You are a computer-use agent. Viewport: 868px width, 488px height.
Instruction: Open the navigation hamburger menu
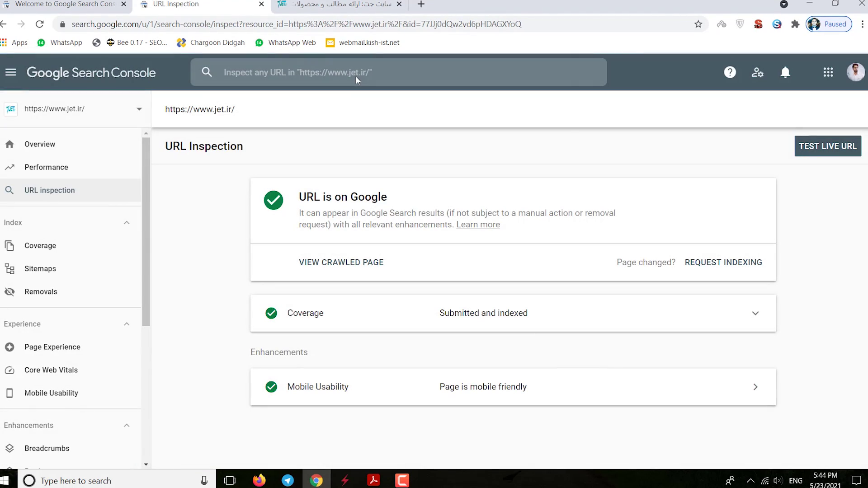(10, 72)
